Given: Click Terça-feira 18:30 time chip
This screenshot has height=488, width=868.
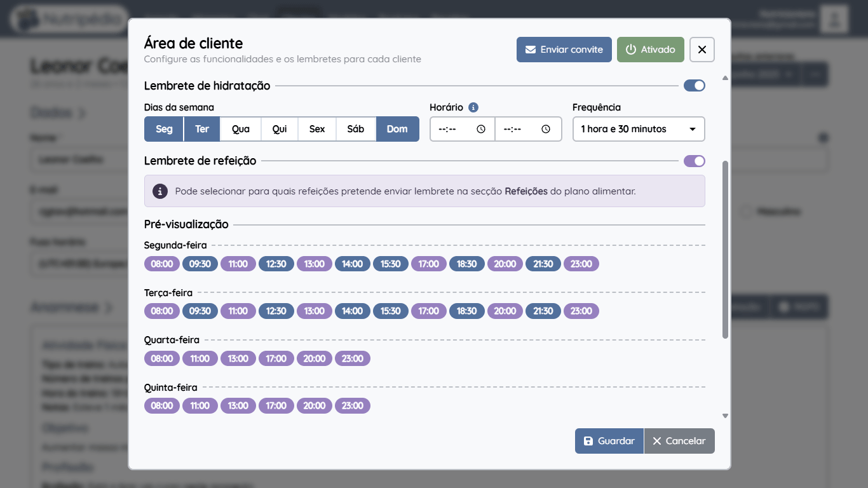Looking at the screenshot, I should pyautogui.click(x=467, y=311).
